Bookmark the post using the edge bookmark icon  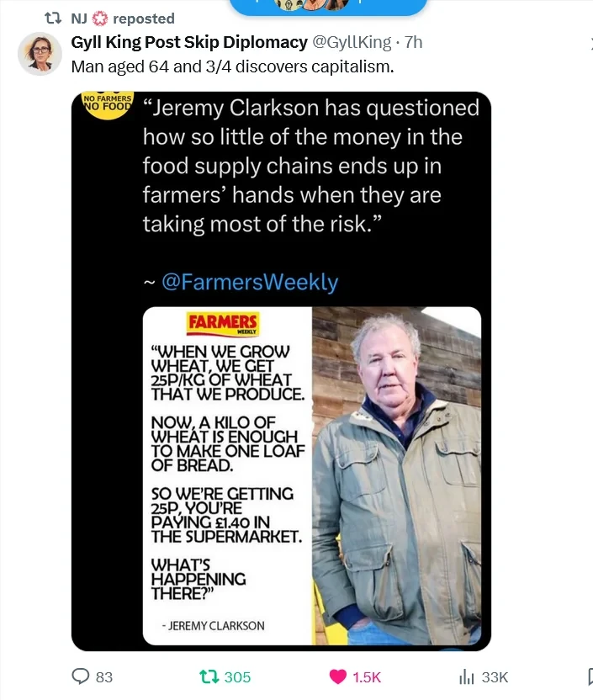point(589,676)
